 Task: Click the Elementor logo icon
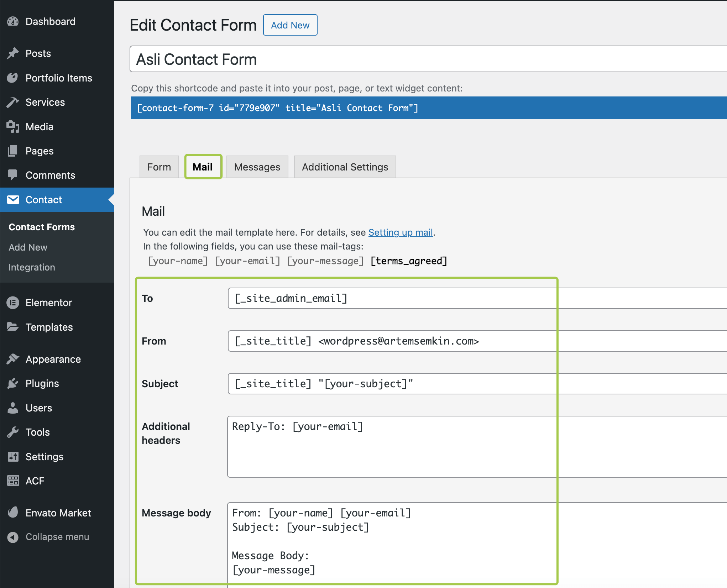point(13,303)
